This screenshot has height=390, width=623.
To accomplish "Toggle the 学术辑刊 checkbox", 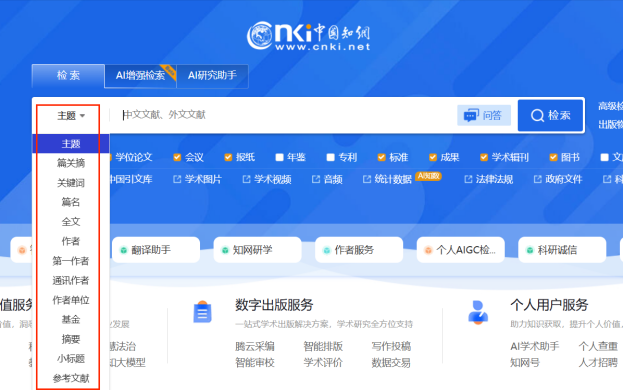I will (x=484, y=157).
